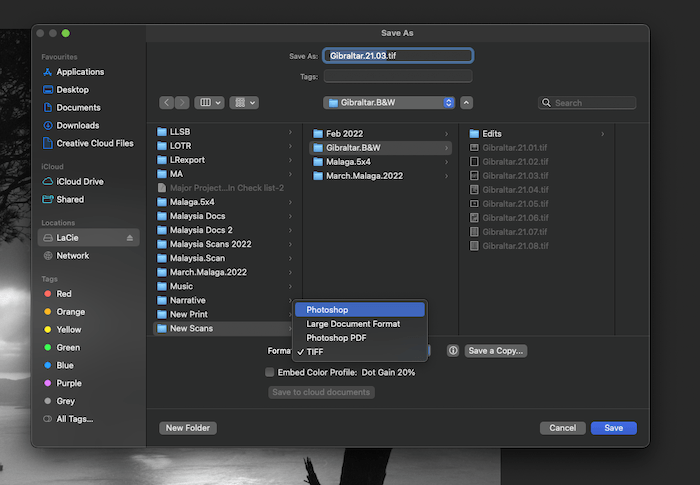Click the format info icon

pyautogui.click(x=453, y=351)
